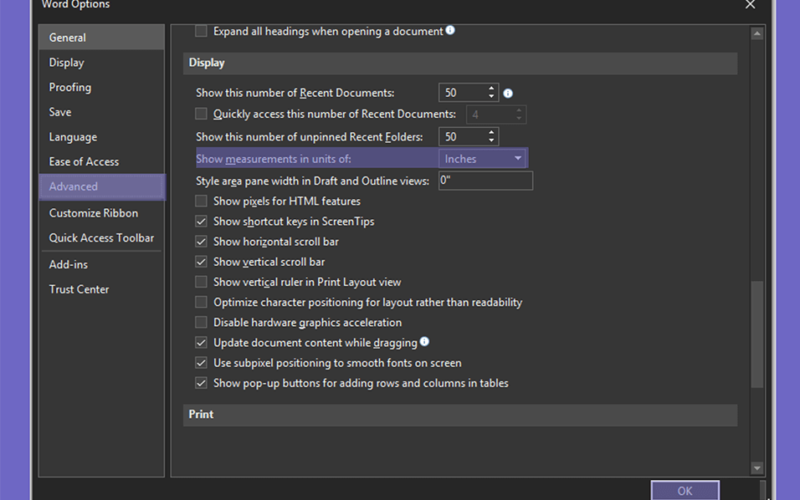The height and width of the screenshot is (500, 800).
Task: Open the Inches measurement units dropdown
Action: 483,159
